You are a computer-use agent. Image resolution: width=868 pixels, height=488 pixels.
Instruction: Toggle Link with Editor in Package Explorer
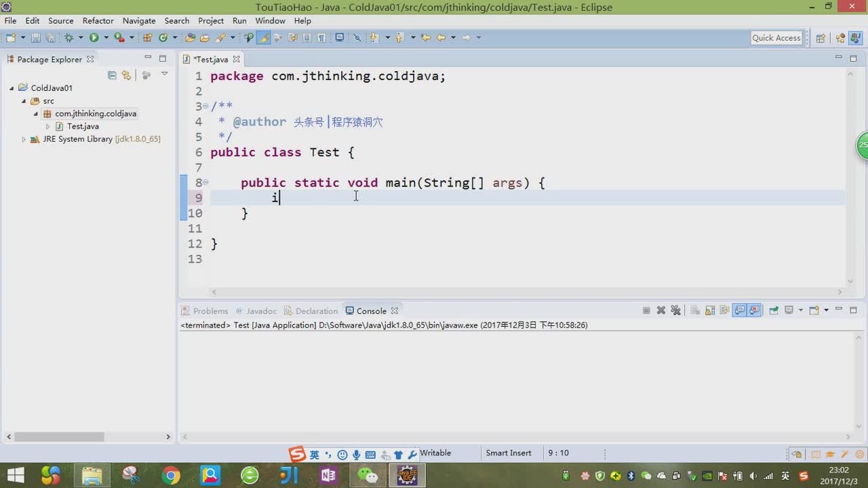126,75
